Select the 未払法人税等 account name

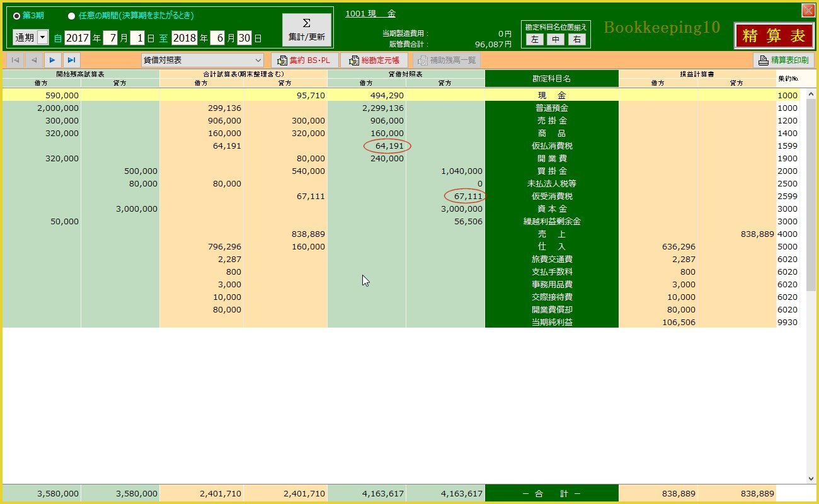click(552, 183)
